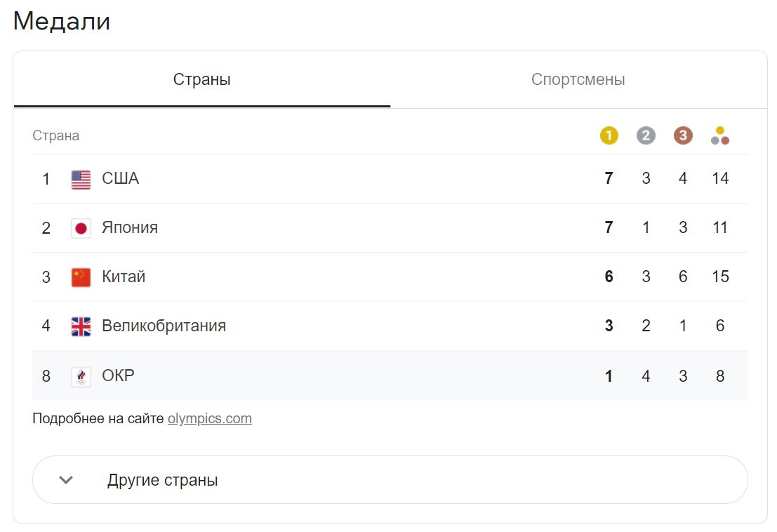Click the ОКР team emblem icon
The height and width of the screenshot is (532, 777).
pos(81,376)
